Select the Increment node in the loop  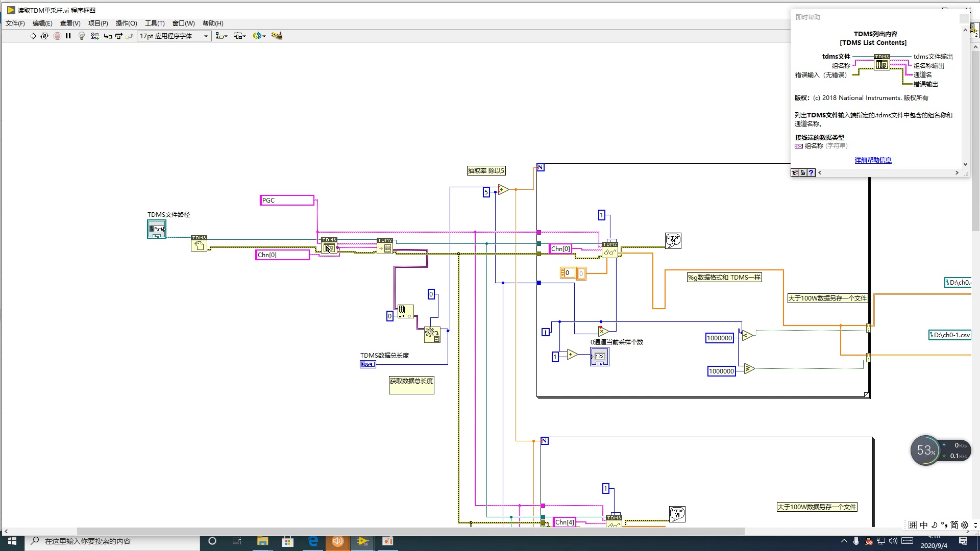[572, 354]
